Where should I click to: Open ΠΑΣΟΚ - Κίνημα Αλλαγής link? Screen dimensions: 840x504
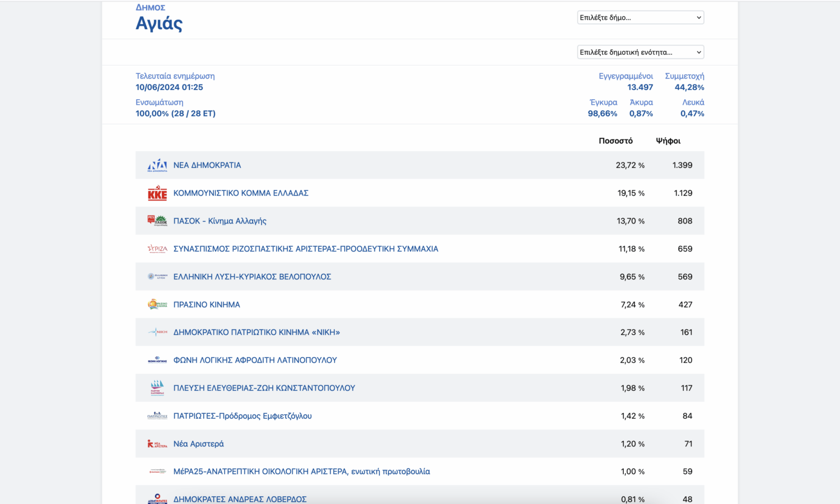pyautogui.click(x=220, y=221)
